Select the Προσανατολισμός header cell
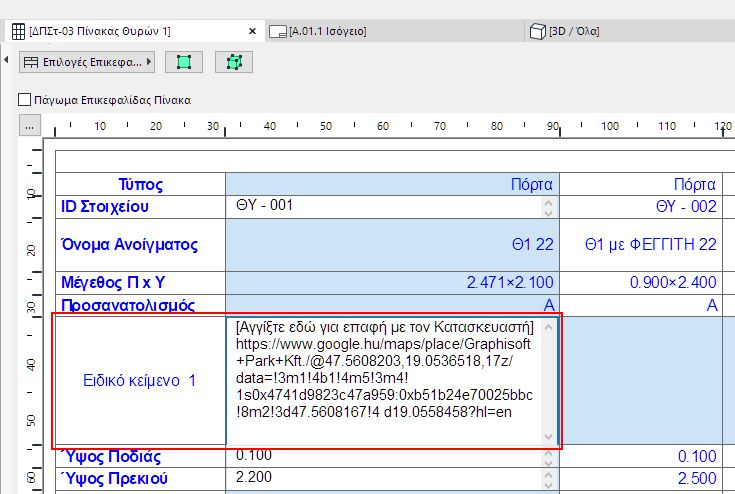735x494 pixels. point(141,305)
